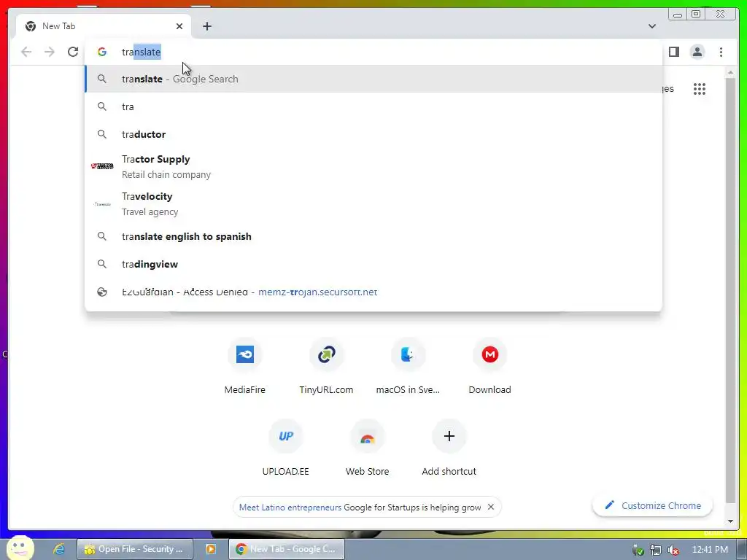
Task: Open Chrome three-dot menu
Action: [x=721, y=52]
